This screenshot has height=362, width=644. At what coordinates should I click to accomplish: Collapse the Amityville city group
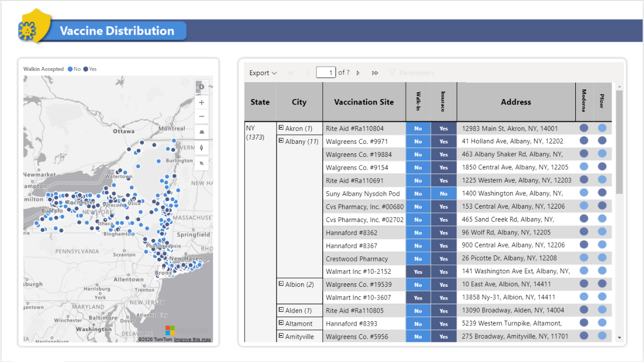[x=281, y=336]
